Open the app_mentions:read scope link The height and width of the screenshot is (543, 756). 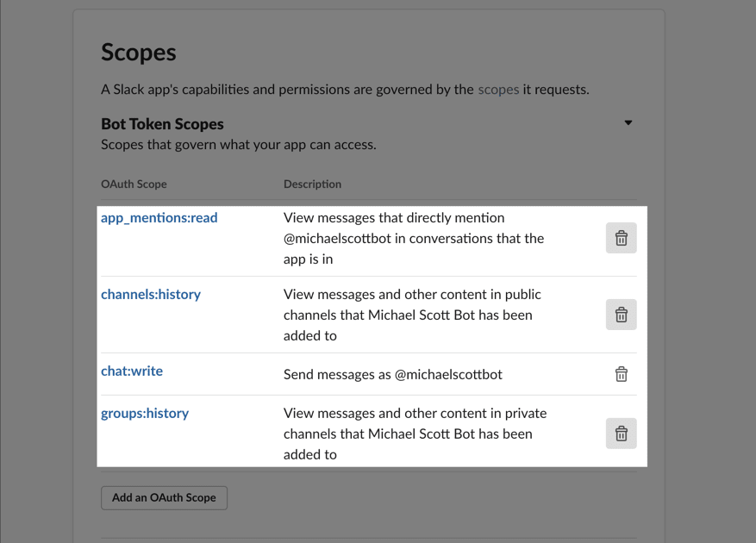pyautogui.click(x=159, y=218)
